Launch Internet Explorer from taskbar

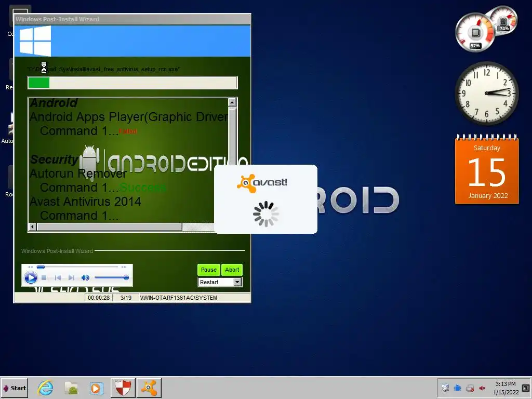46,388
